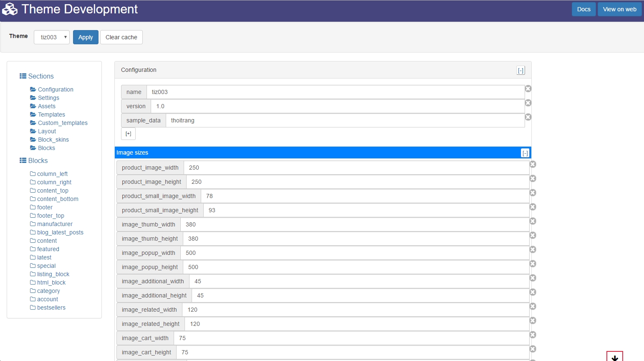Select the footer block
This screenshot has height=361, width=644.
pos(41,207)
